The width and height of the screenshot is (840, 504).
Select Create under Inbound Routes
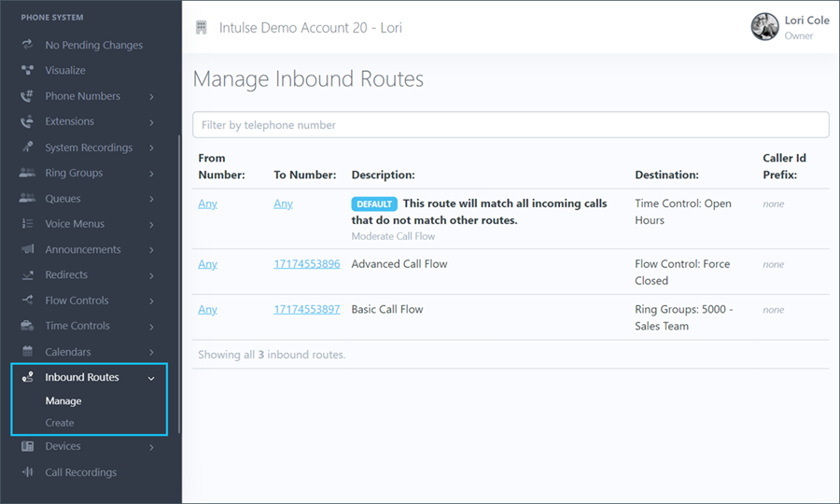point(60,423)
